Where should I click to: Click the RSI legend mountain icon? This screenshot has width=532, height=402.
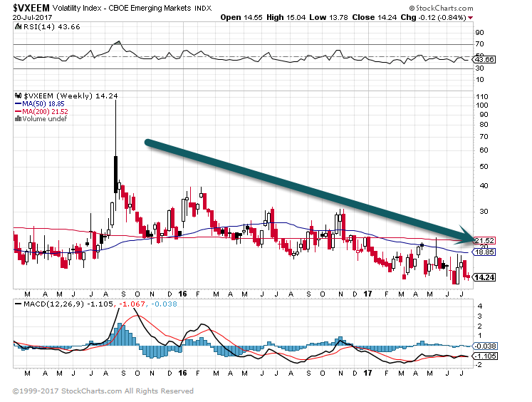(18, 26)
